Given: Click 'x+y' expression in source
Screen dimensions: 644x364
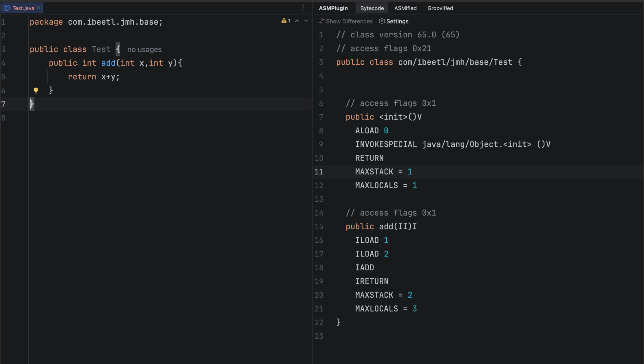Looking at the screenshot, I should pos(108,77).
